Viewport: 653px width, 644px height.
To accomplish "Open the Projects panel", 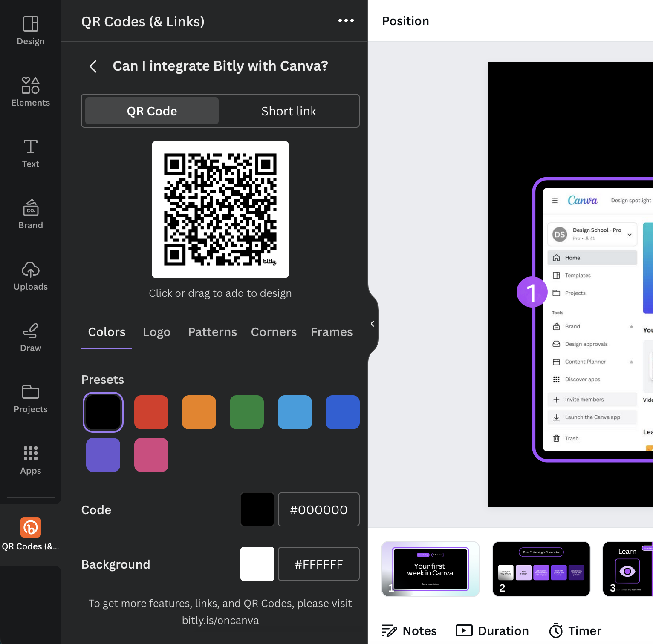I will click(x=31, y=399).
